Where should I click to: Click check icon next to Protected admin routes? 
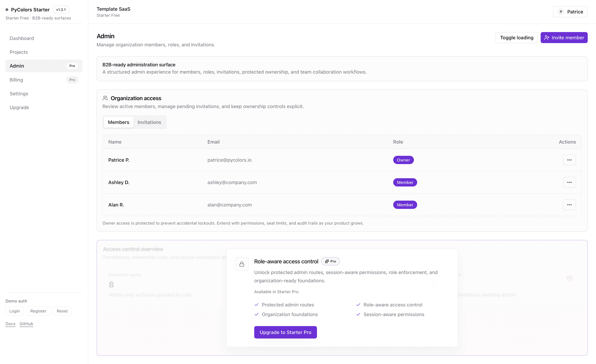coord(257,305)
